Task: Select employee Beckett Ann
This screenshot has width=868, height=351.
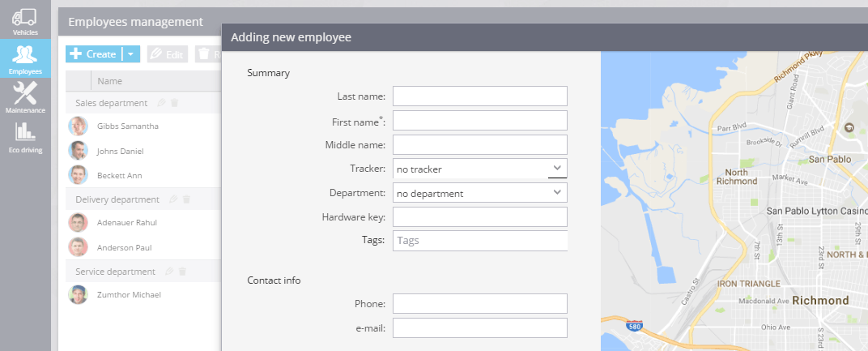Action: click(x=120, y=175)
